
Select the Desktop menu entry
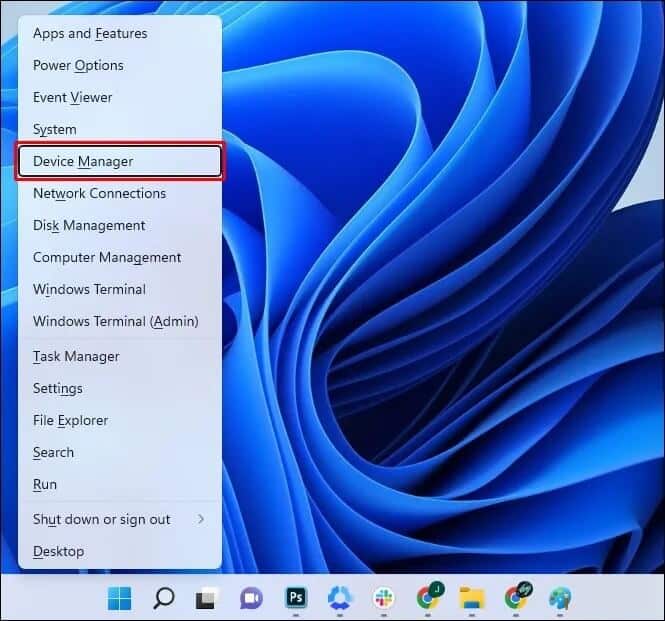click(x=120, y=551)
